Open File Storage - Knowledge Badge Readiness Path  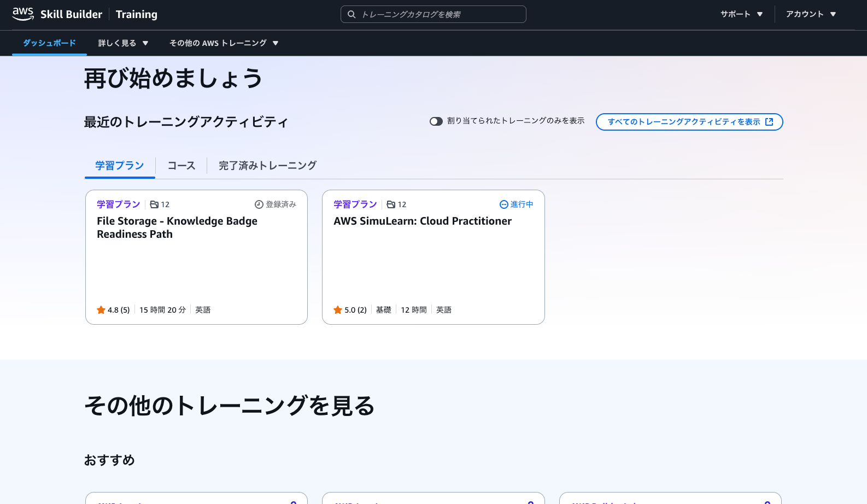[177, 227]
